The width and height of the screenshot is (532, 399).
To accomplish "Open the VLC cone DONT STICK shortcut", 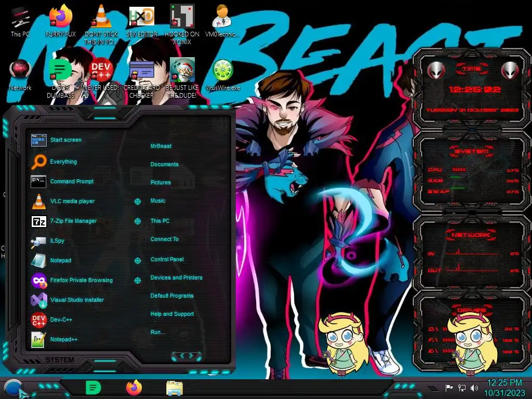I will [101, 25].
